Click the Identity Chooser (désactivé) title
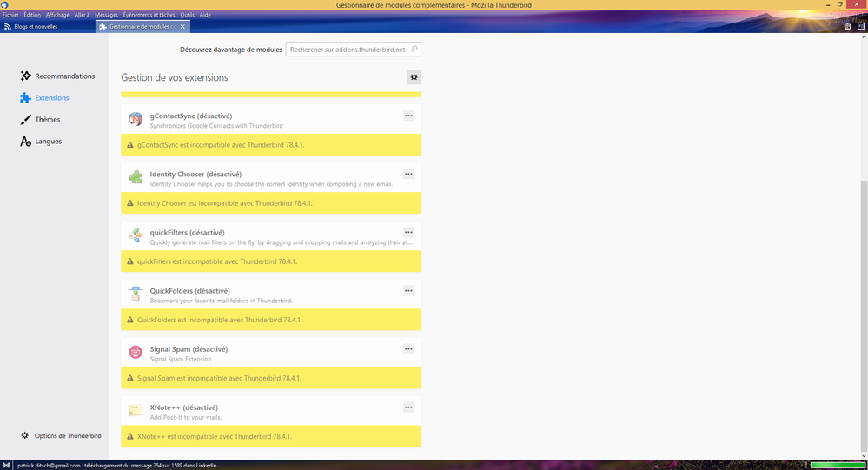868x470 pixels. click(x=195, y=174)
